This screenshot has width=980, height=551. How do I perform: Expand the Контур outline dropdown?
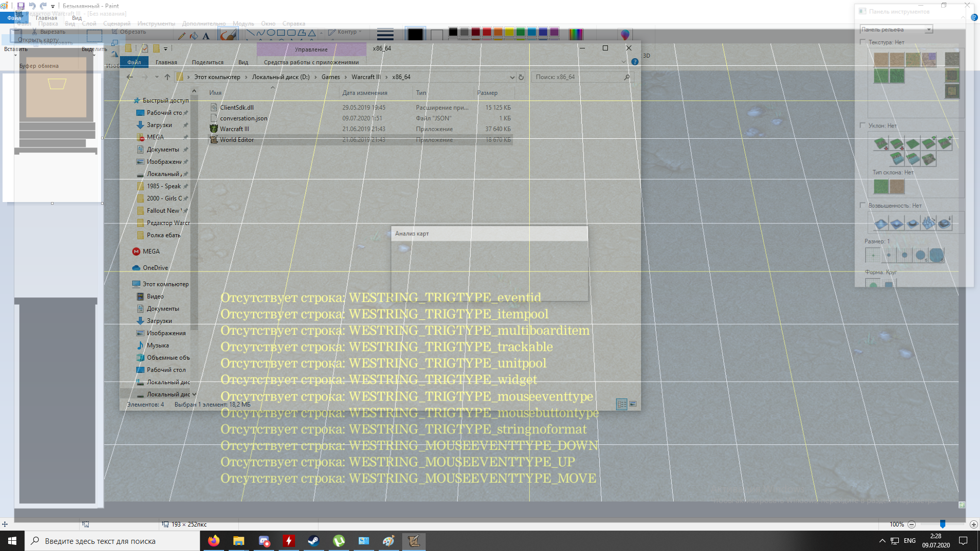pyautogui.click(x=347, y=32)
